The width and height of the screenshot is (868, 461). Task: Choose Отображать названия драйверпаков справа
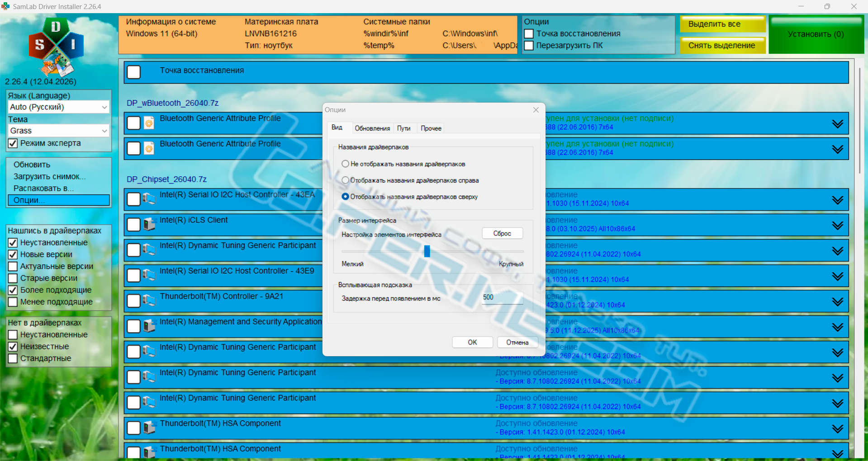[346, 180]
